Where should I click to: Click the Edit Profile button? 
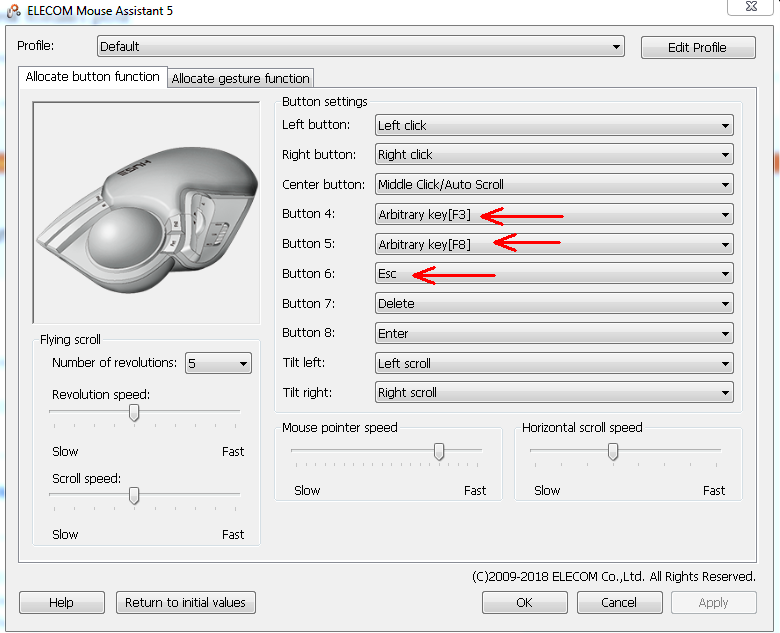[x=698, y=47]
